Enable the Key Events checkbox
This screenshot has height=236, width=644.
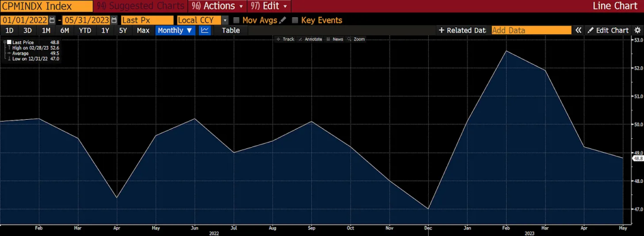tap(295, 20)
